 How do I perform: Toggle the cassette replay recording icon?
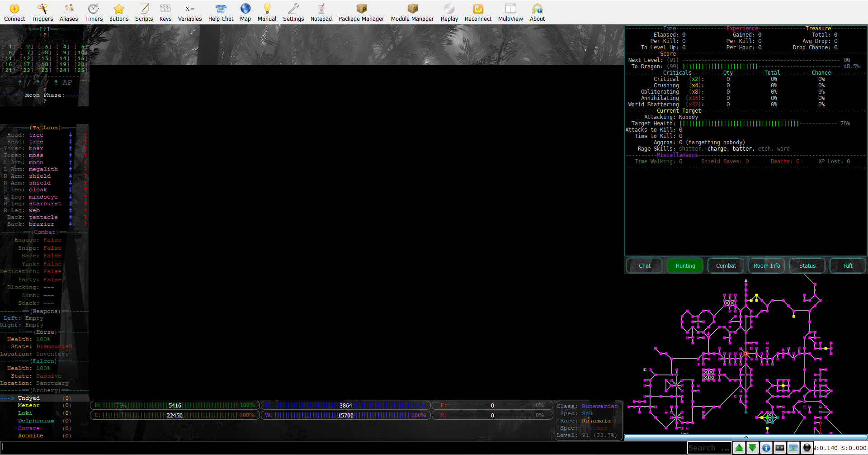pos(780,448)
